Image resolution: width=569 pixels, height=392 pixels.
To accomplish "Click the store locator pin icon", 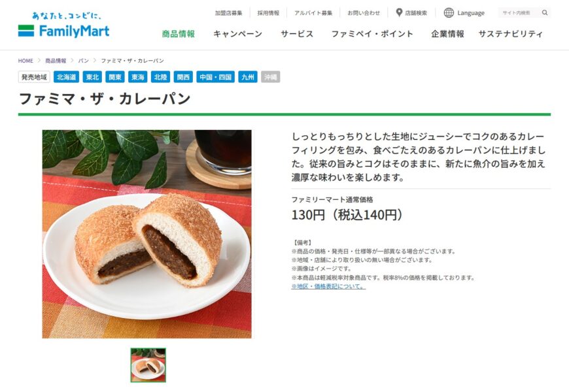I will (x=399, y=12).
